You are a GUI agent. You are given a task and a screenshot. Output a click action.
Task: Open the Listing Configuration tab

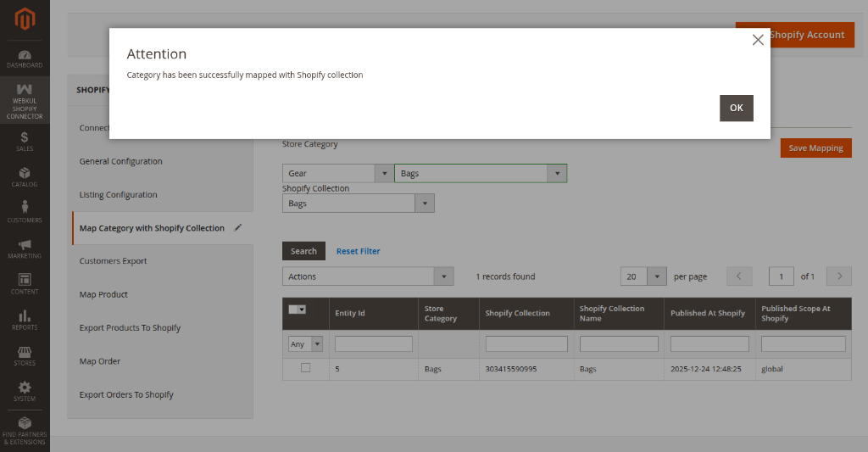point(118,194)
